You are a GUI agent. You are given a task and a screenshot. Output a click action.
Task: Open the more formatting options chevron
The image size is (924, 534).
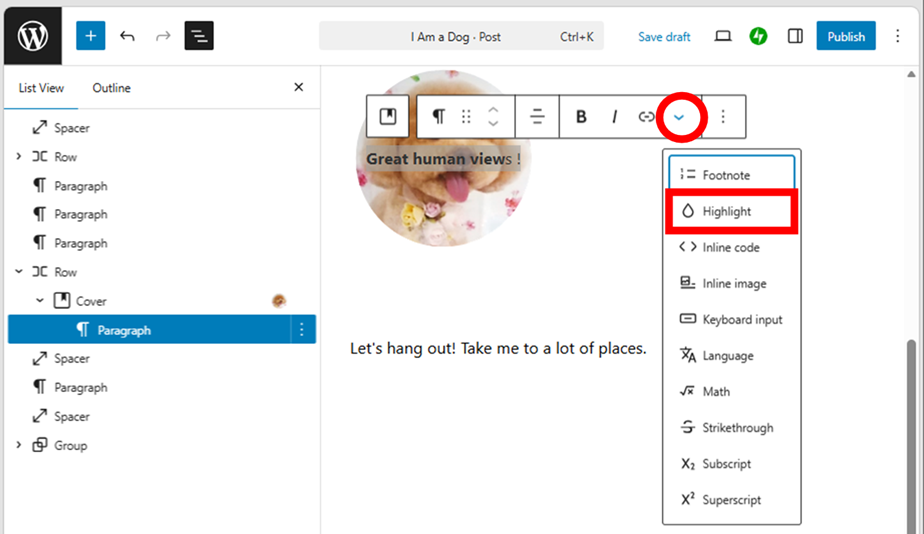tap(679, 117)
